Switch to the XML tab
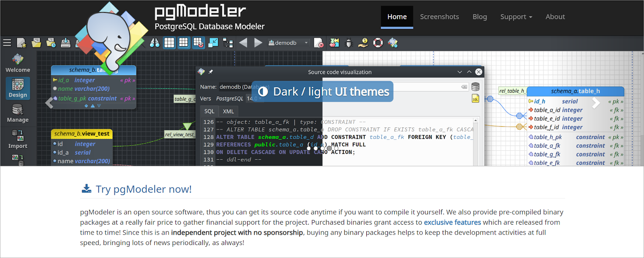This screenshot has height=258, width=644. 228,111
